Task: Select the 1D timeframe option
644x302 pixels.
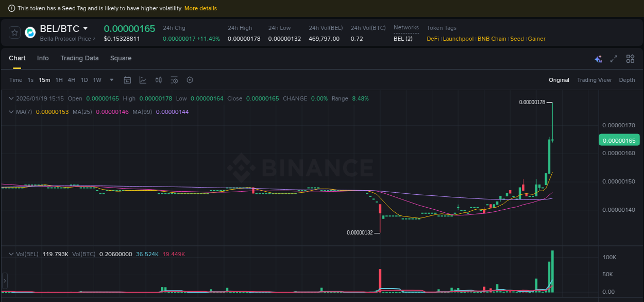Action: [x=84, y=80]
